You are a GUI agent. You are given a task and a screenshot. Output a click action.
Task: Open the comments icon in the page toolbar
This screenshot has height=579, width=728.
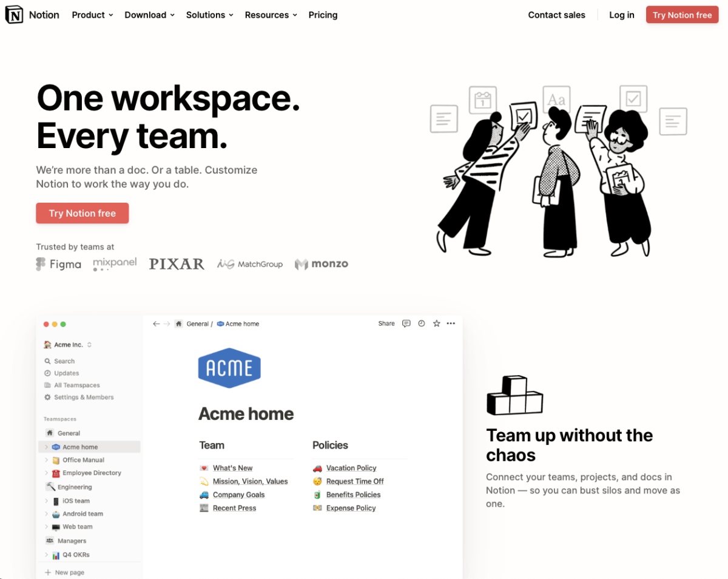click(x=406, y=323)
